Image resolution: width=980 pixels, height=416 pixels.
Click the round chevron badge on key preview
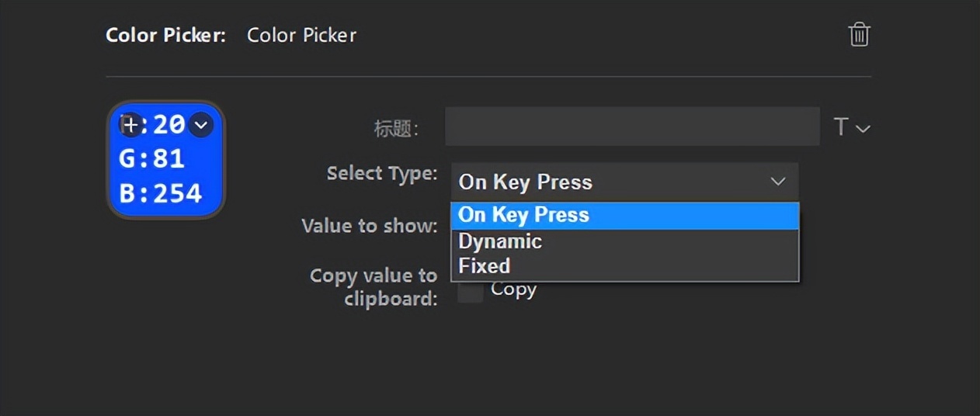coord(200,124)
